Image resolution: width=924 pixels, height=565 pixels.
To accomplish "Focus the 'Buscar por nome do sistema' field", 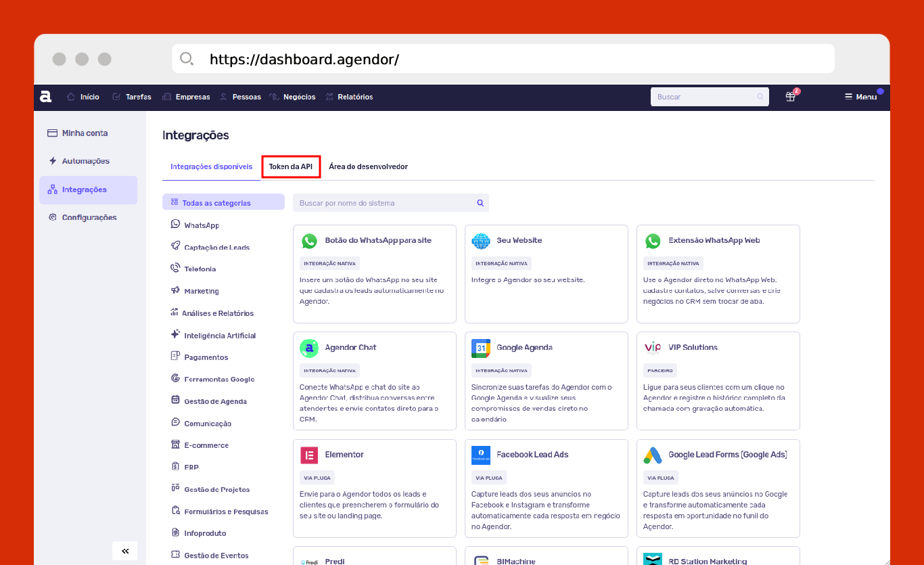I will [x=386, y=203].
